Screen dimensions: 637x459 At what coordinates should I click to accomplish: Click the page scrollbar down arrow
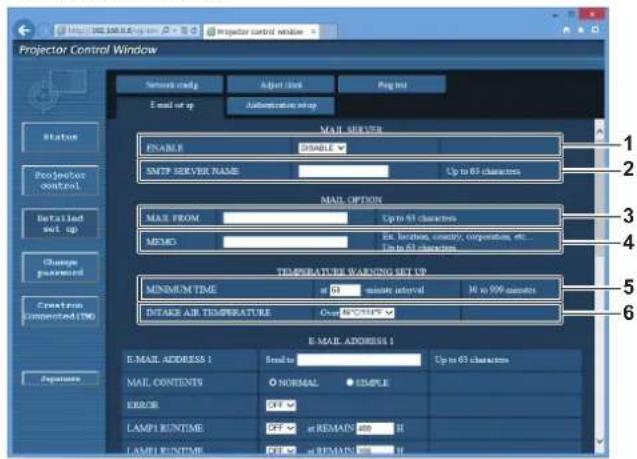click(599, 442)
